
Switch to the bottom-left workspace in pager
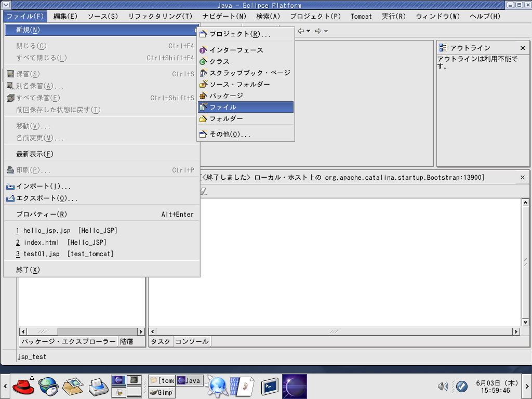119,392
